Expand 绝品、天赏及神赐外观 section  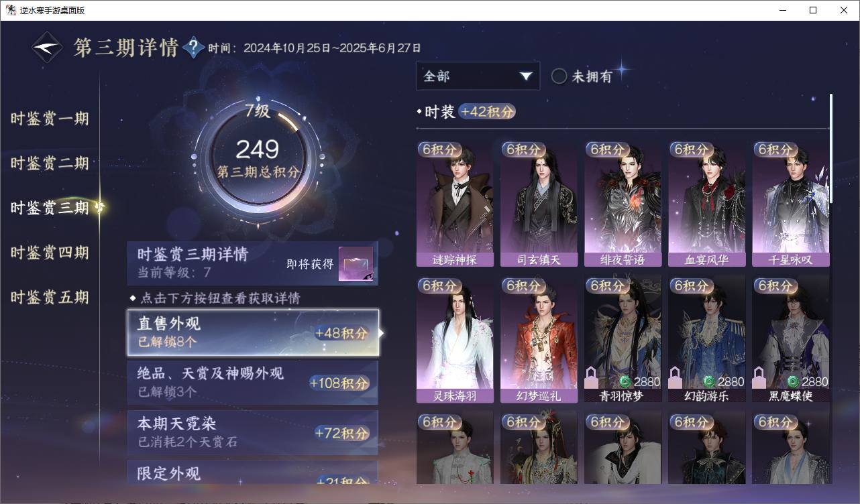(253, 383)
